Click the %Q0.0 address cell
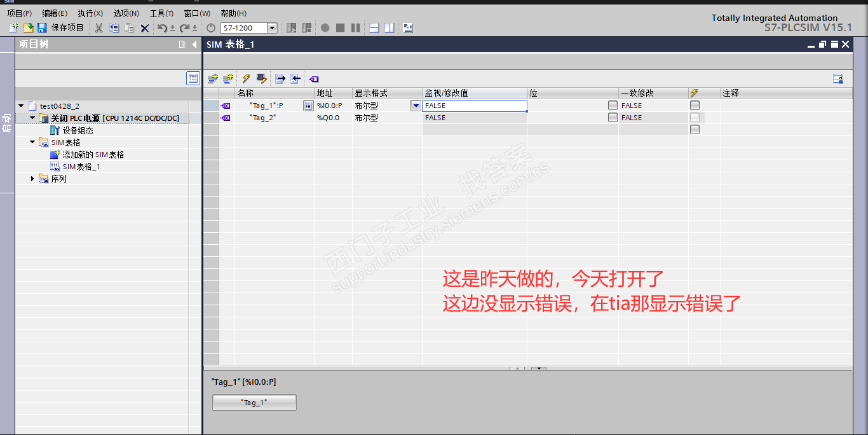This screenshot has height=435, width=868. point(333,118)
